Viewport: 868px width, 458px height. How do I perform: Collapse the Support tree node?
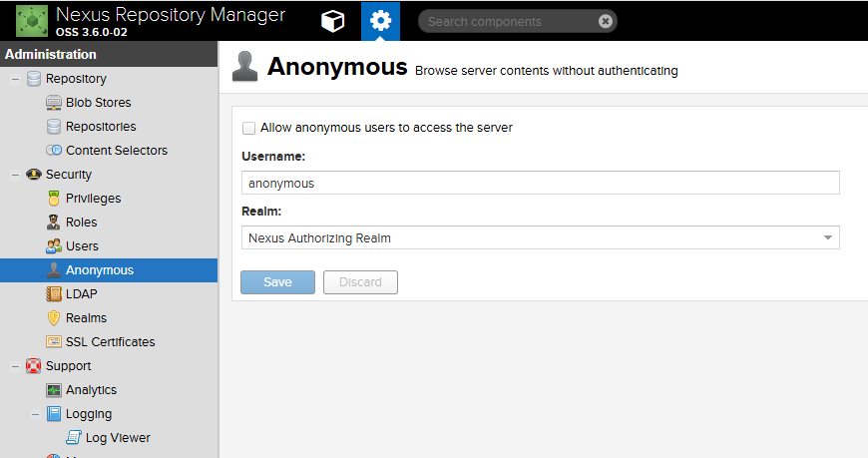pos(15,366)
